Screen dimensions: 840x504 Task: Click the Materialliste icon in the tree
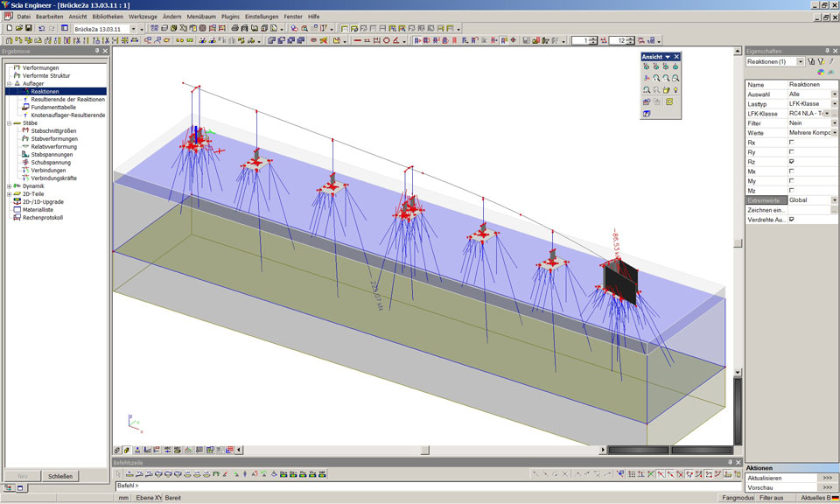click(x=17, y=209)
